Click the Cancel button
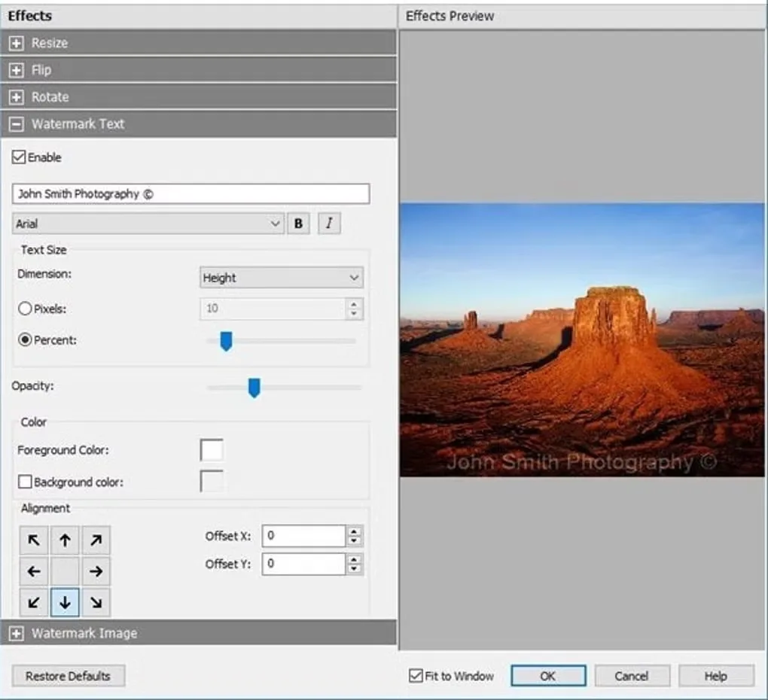Screen dimensions: 768x700 pyautogui.click(x=632, y=676)
